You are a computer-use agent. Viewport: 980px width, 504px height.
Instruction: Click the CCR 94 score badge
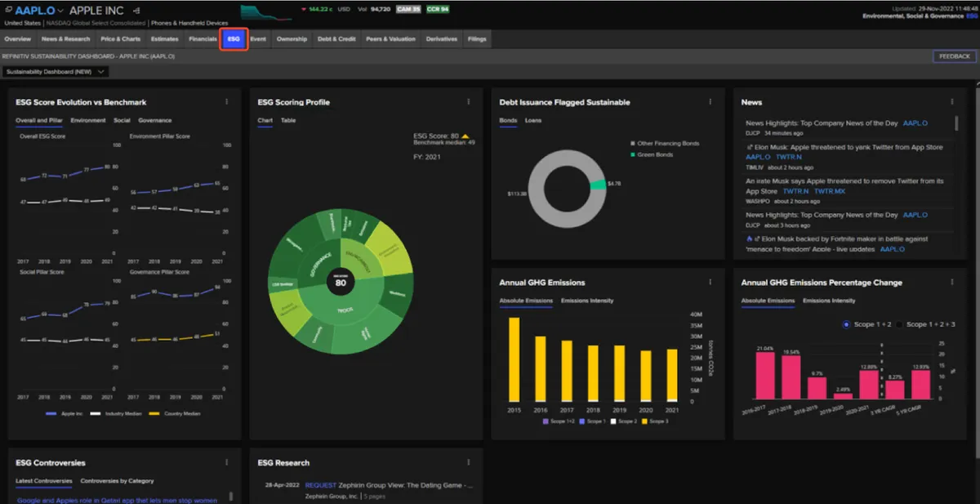437,10
